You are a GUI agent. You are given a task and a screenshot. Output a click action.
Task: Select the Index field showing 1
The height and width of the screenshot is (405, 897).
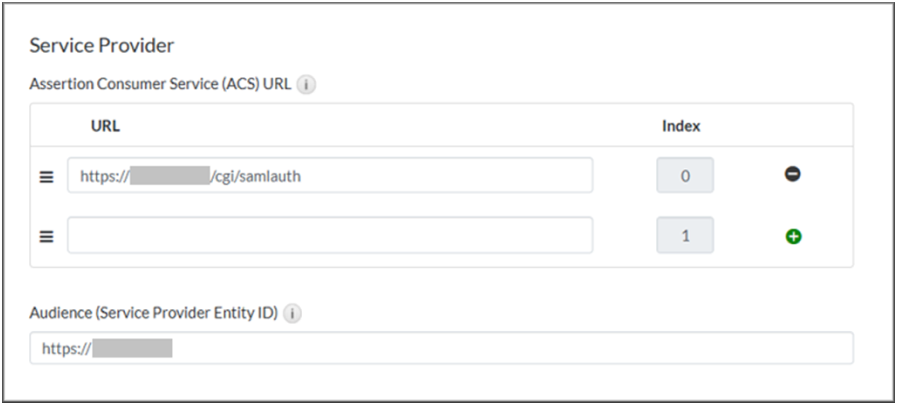click(685, 236)
